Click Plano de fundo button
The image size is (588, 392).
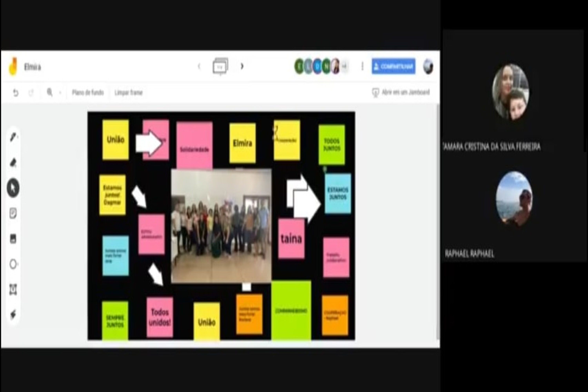tap(88, 93)
